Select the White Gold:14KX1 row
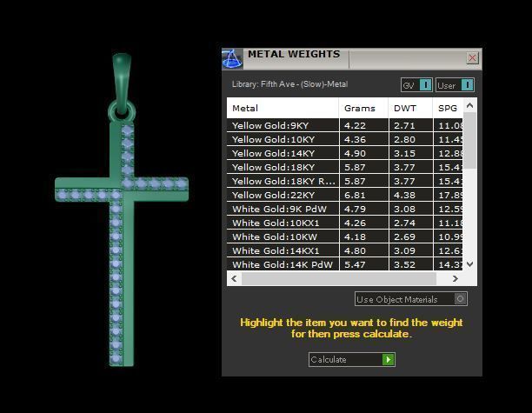 coord(345,250)
